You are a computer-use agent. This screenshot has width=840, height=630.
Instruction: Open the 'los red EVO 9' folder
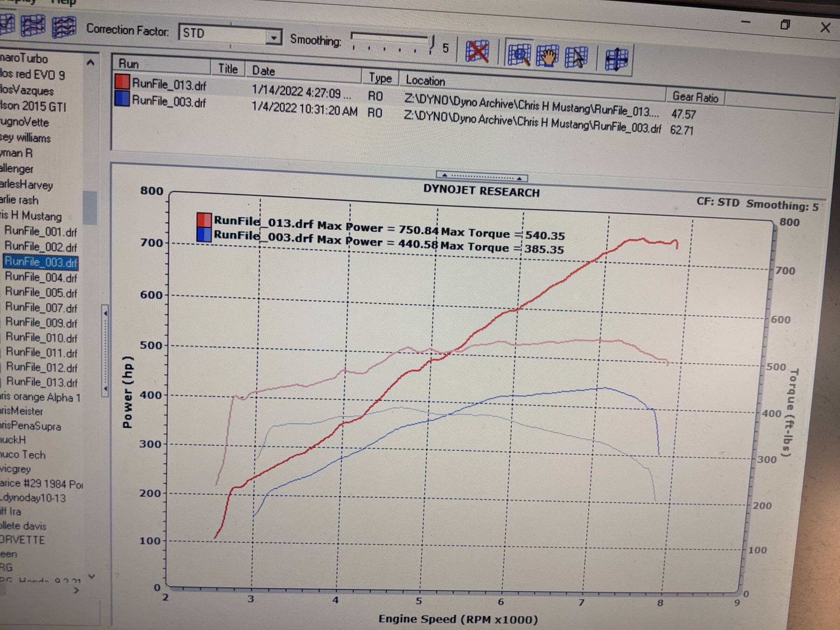pyautogui.click(x=33, y=74)
